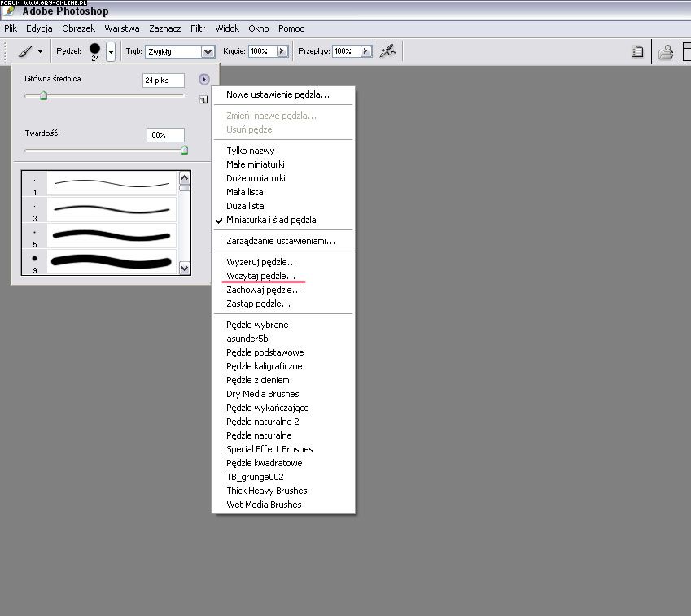Select 'Nowe ustawienie pędzla...' entry
This screenshot has height=616, width=691.
click(278, 94)
